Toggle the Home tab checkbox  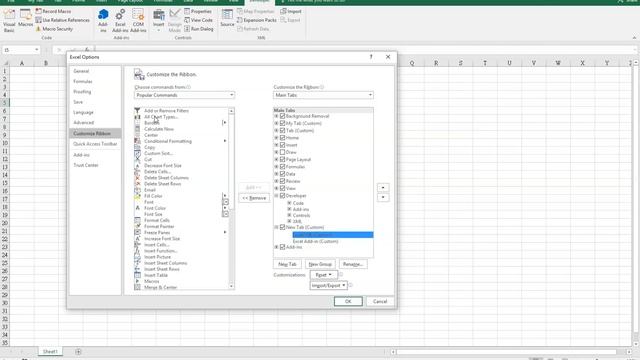(x=282, y=138)
